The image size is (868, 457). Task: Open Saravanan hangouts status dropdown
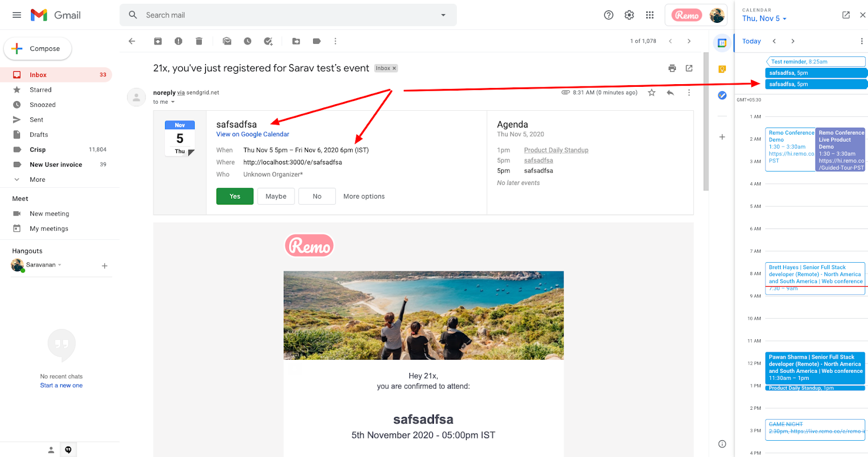coord(60,265)
